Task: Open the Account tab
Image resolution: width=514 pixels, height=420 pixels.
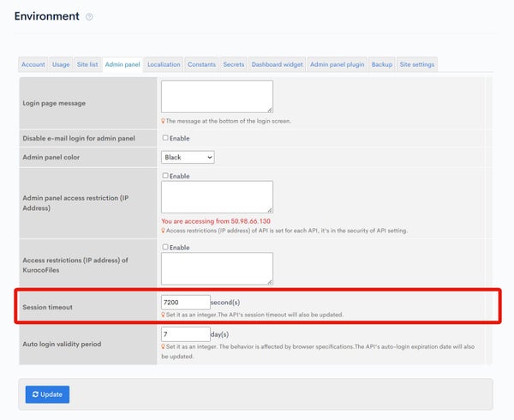Action: pos(33,64)
